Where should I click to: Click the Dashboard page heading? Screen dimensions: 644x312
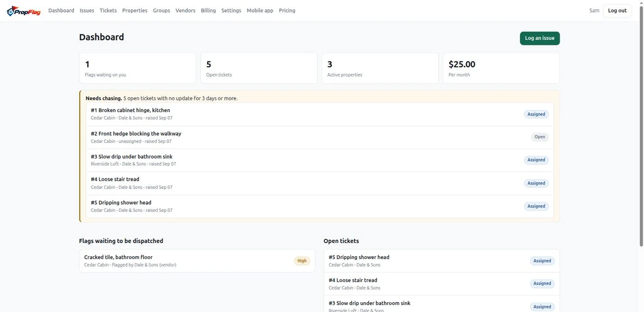click(101, 37)
